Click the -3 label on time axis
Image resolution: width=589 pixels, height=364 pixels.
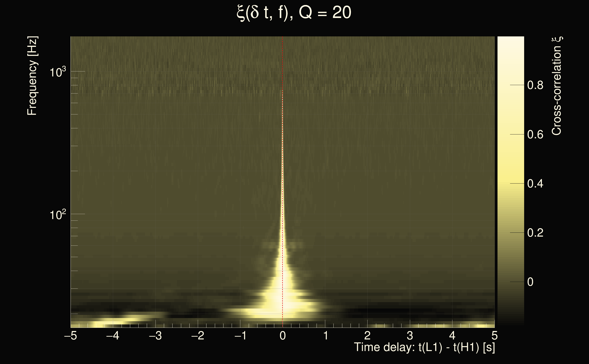coord(155,336)
